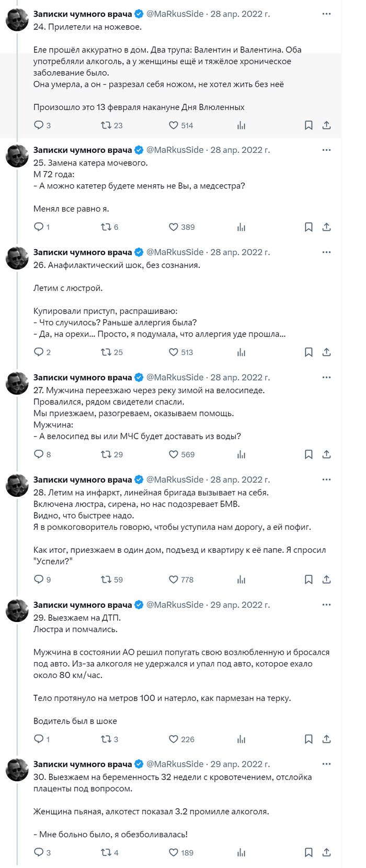Screen dimensions: 366x868
Task: Open author name link on tweet 29
Action: pos(83,605)
